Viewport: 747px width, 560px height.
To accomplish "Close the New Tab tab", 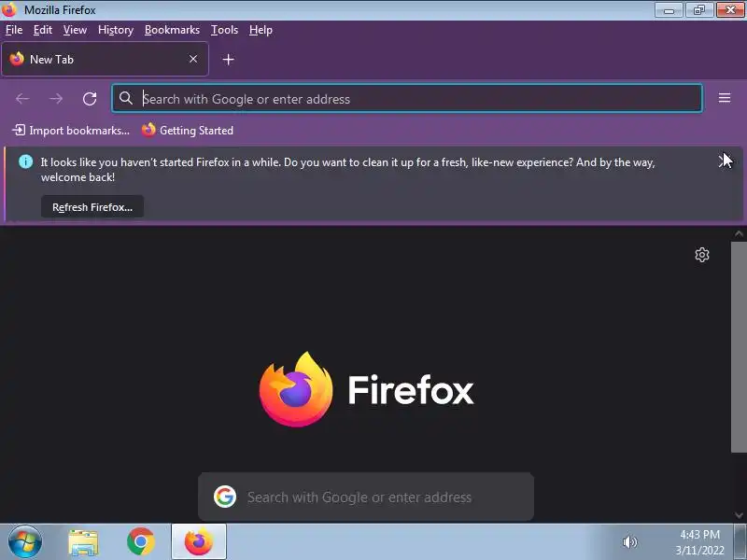I will pos(193,59).
